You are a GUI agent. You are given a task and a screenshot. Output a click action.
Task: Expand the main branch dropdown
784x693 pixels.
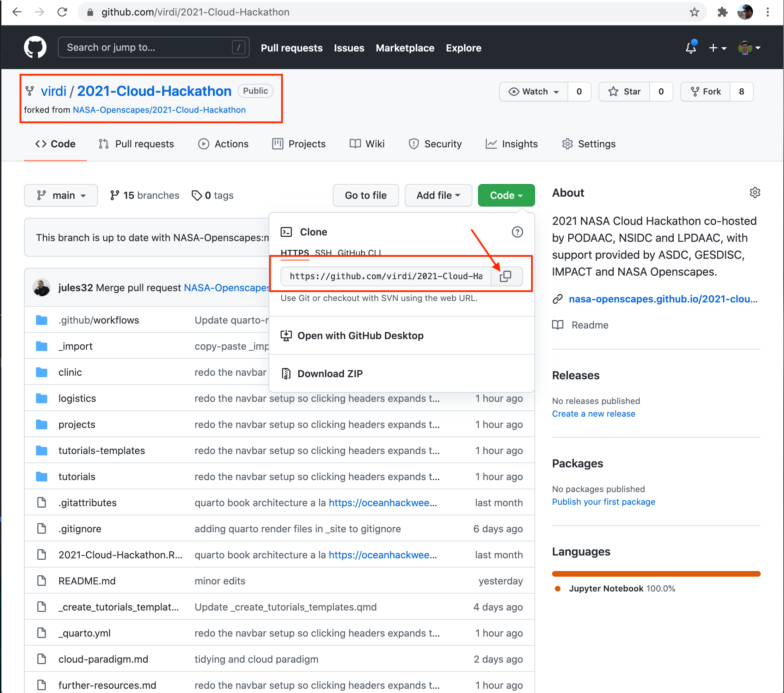[61, 195]
